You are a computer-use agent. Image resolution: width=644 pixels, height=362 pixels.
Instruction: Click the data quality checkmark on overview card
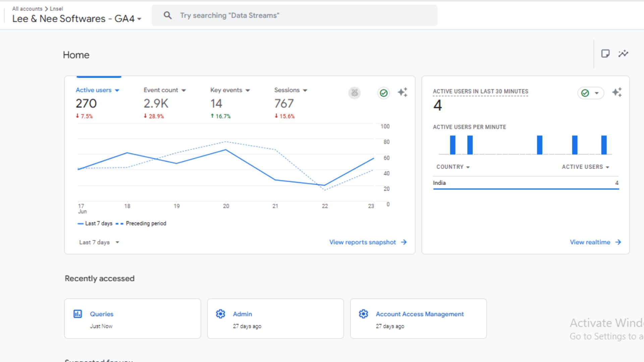tap(384, 93)
